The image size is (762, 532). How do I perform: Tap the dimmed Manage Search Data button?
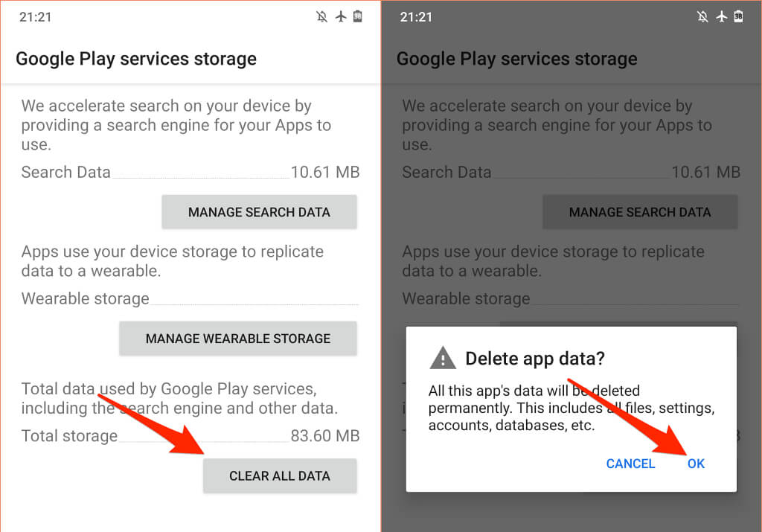click(x=640, y=212)
